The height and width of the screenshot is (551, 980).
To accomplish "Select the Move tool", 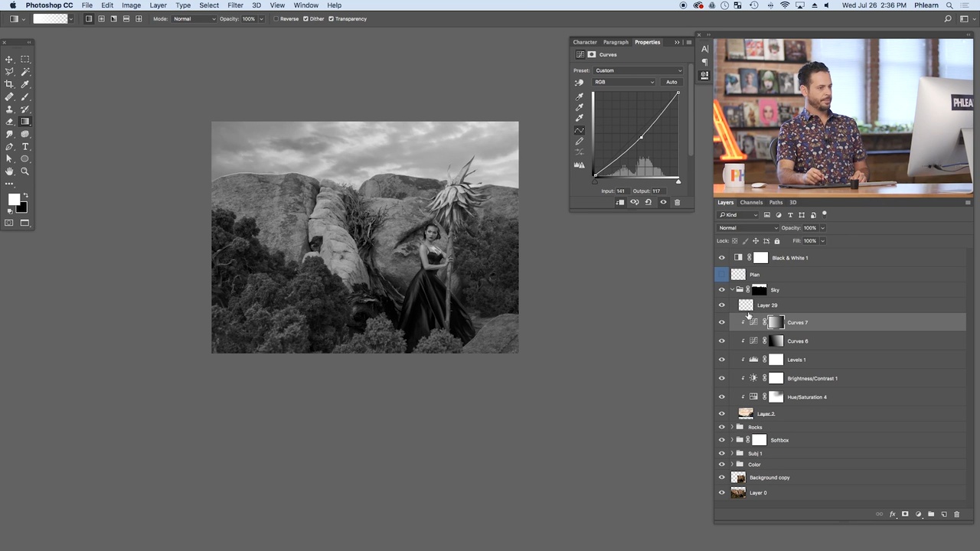I will coord(9,59).
